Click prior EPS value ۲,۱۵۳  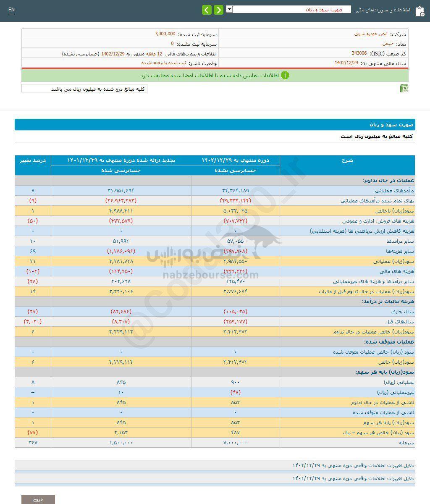[121, 433]
